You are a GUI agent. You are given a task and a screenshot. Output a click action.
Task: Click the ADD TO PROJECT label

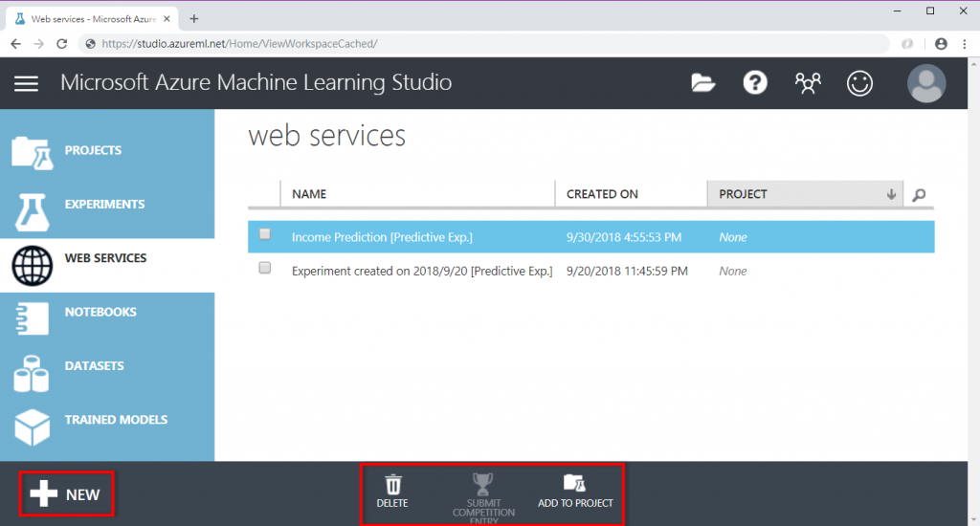pos(575,503)
